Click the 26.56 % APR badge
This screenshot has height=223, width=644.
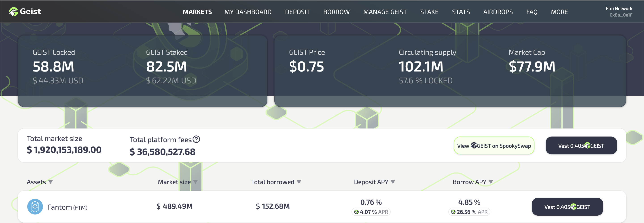tap(469, 212)
